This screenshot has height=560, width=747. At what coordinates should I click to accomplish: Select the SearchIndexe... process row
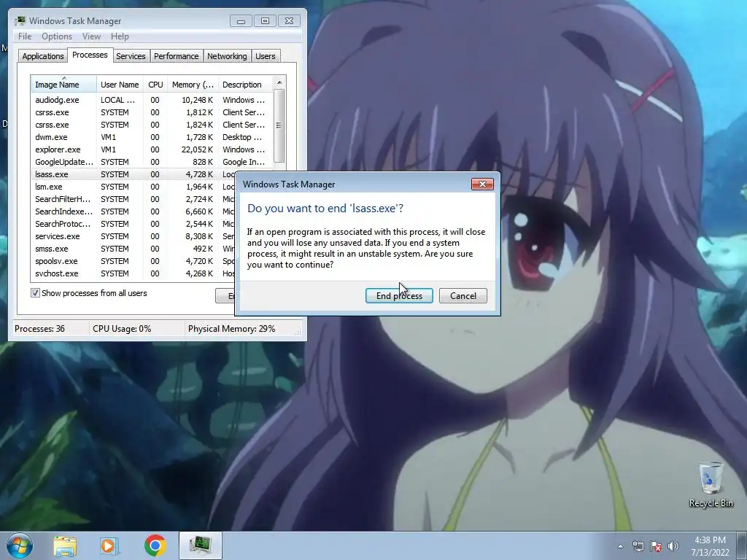133,211
